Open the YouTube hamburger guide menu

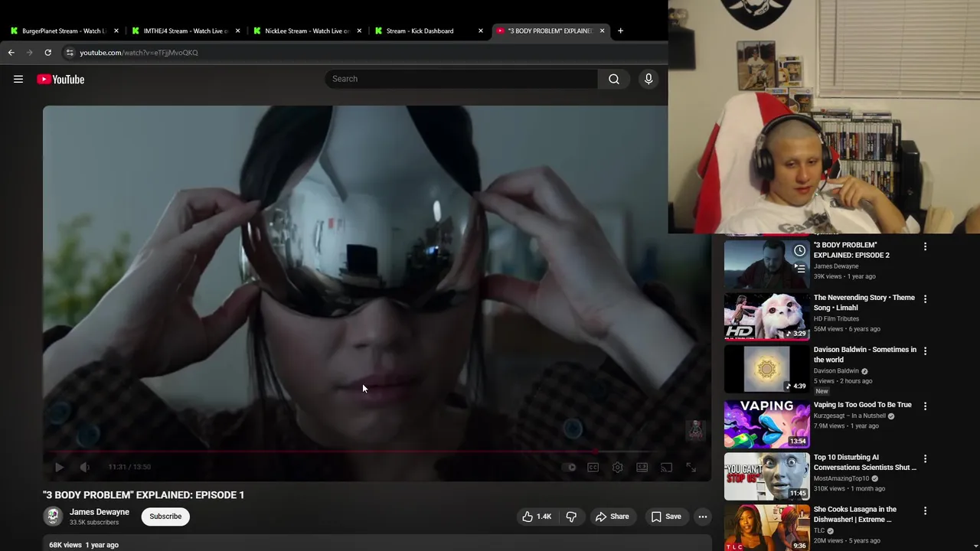pos(18,79)
